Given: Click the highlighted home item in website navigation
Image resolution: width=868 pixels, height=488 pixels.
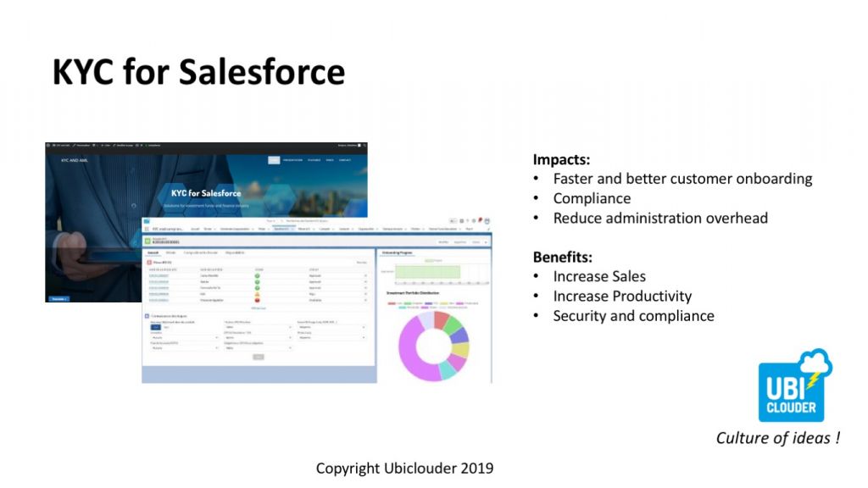Looking at the screenshot, I should coord(274,160).
